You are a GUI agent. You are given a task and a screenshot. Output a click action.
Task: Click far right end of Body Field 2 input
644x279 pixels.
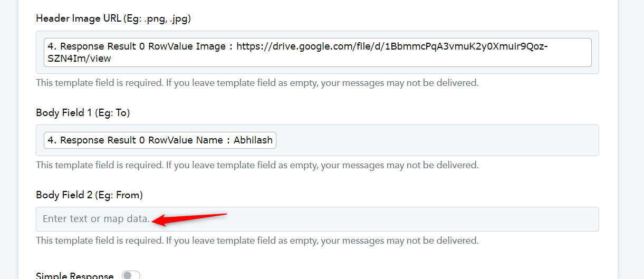(x=585, y=219)
